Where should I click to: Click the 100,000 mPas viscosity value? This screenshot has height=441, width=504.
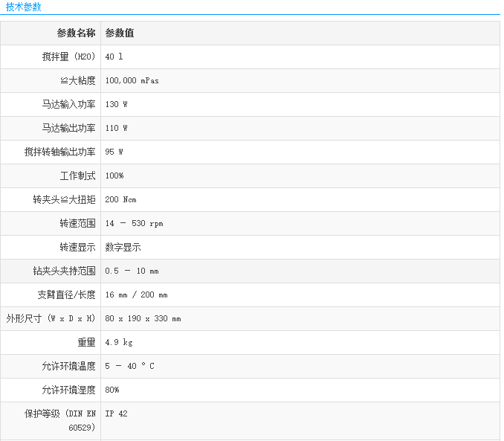(132, 81)
